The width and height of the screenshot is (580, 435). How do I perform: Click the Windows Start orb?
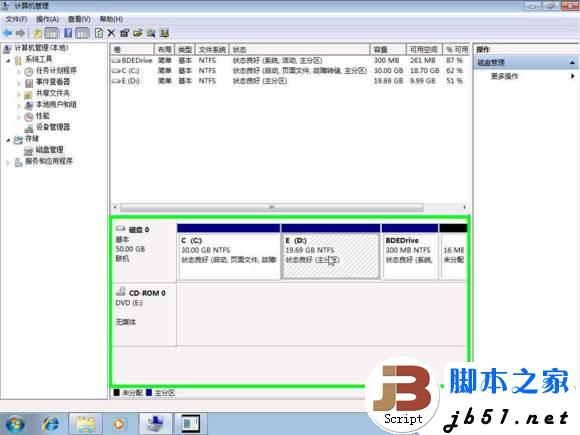[15, 424]
